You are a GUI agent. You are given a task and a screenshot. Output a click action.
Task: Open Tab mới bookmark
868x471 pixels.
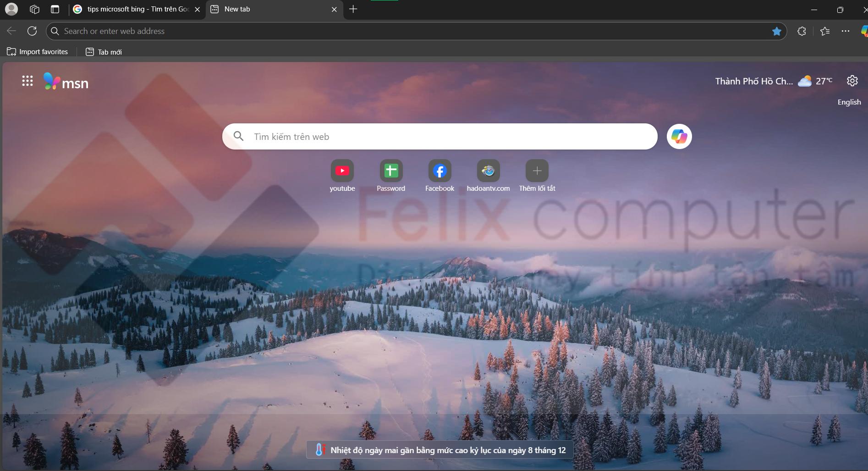(104, 52)
